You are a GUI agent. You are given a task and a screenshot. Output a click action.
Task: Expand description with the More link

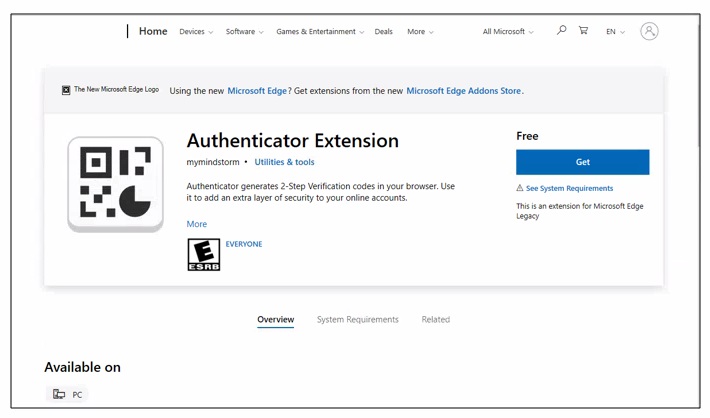pyautogui.click(x=197, y=224)
